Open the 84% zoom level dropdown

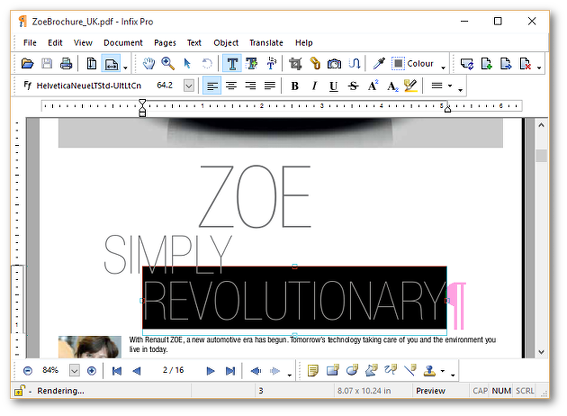point(74,371)
